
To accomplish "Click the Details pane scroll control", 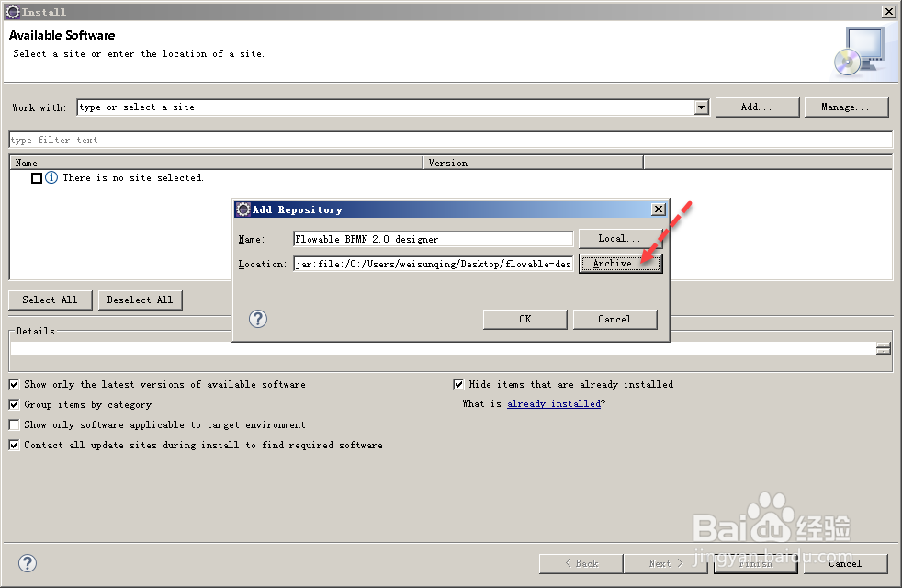I will (x=884, y=348).
